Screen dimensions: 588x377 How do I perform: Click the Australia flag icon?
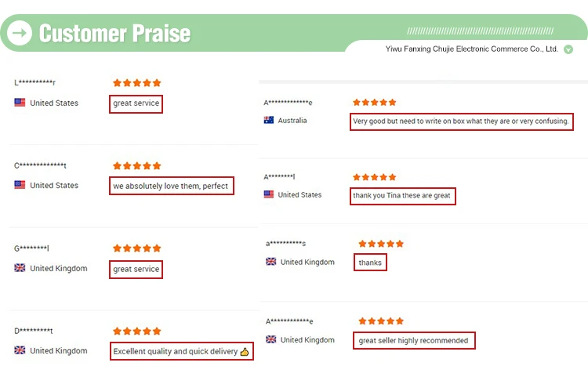click(269, 120)
